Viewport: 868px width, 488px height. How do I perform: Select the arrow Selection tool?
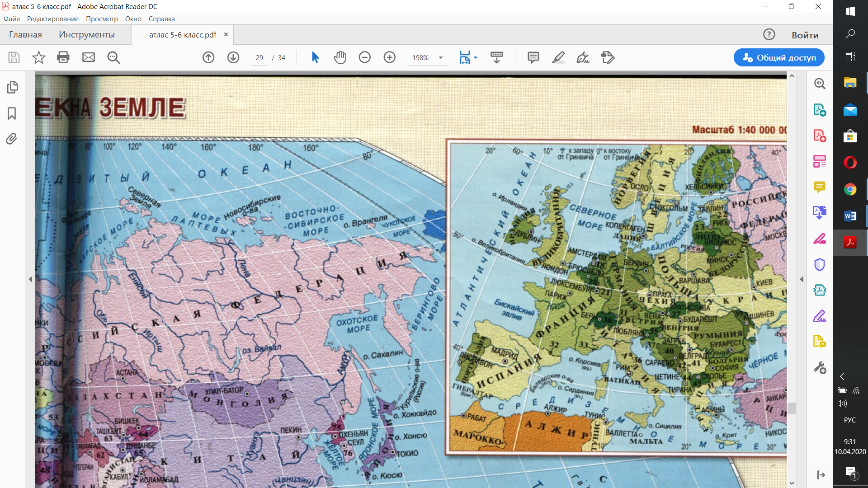coord(315,57)
